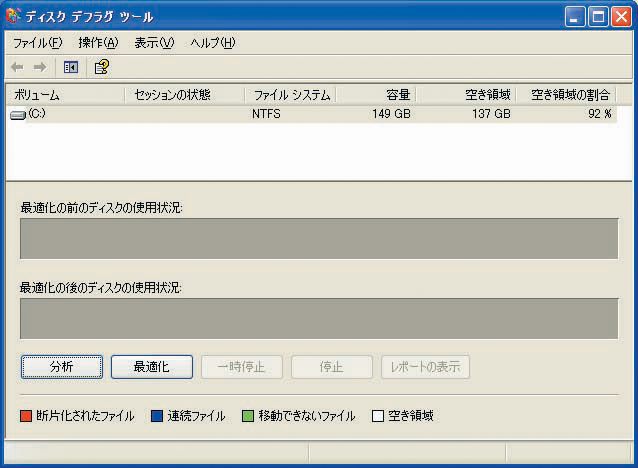Open the ファイル(F) menu
The width and height of the screenshot is (638, 468).
pos(37,43)
